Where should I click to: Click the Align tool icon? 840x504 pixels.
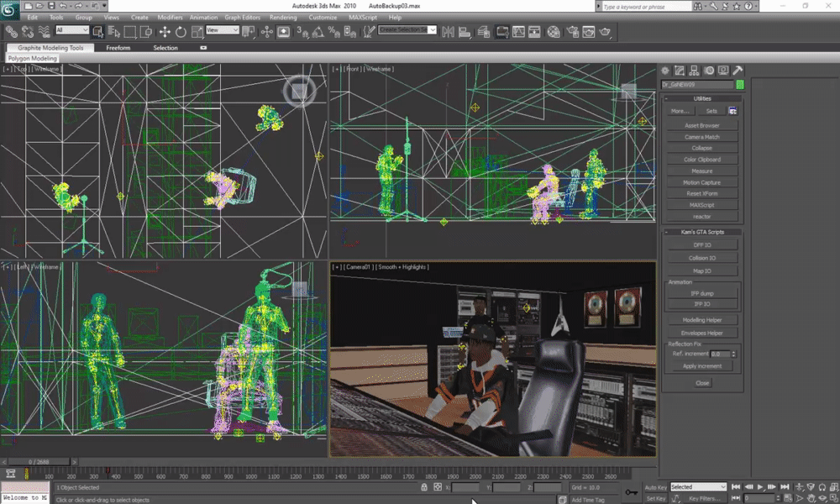(x=465, y=32)
